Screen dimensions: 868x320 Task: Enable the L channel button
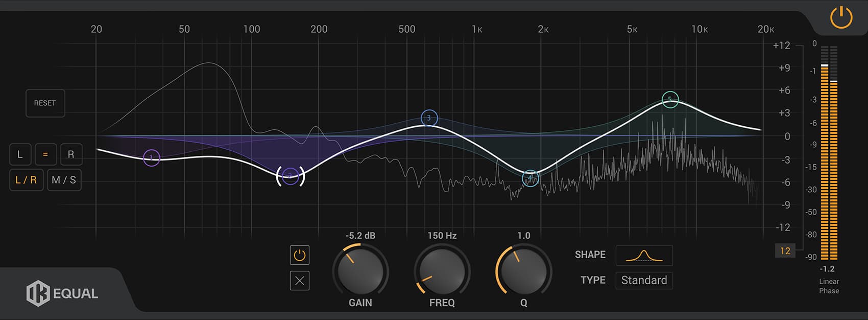tap(20, 154)
